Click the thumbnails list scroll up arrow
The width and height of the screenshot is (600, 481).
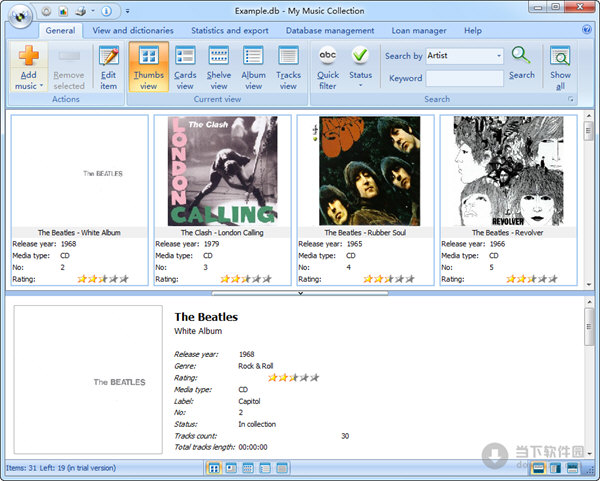coord(589,115)
